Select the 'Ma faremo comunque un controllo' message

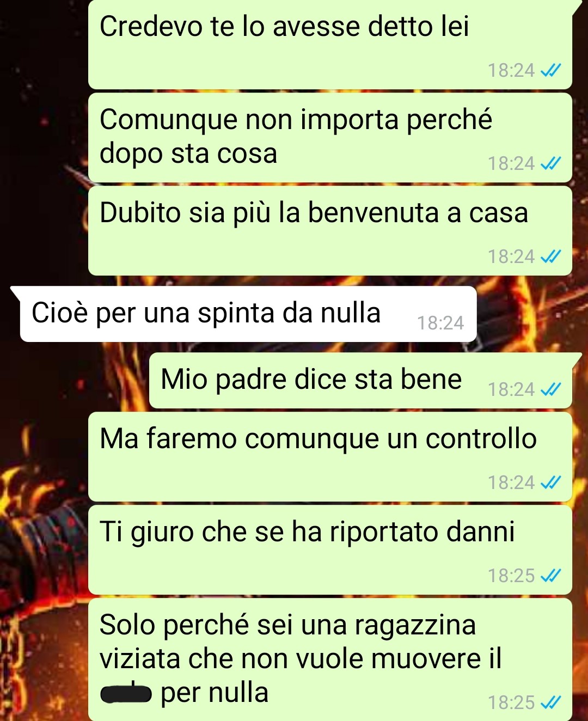point(330,456)
